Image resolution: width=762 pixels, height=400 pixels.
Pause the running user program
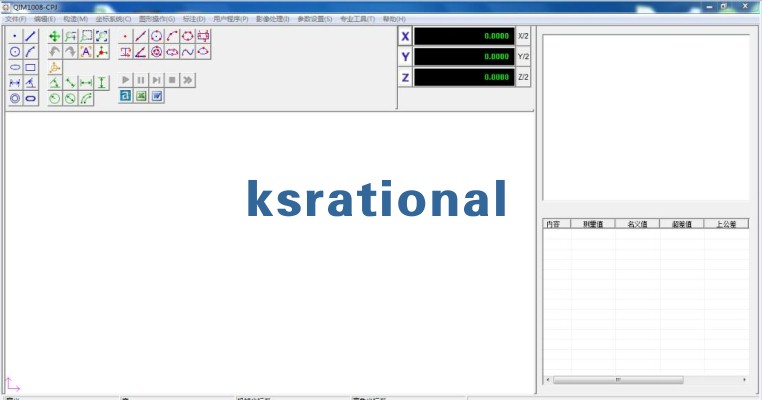coord(141,79)
